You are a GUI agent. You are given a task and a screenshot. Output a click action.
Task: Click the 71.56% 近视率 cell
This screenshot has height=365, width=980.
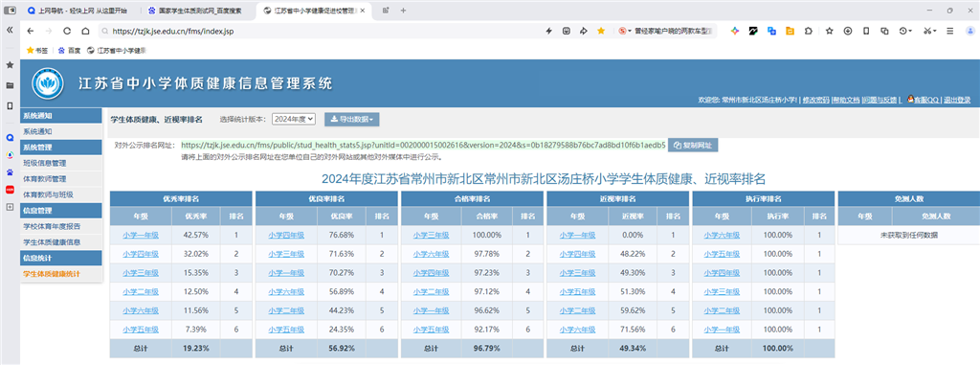coord(634,330)
